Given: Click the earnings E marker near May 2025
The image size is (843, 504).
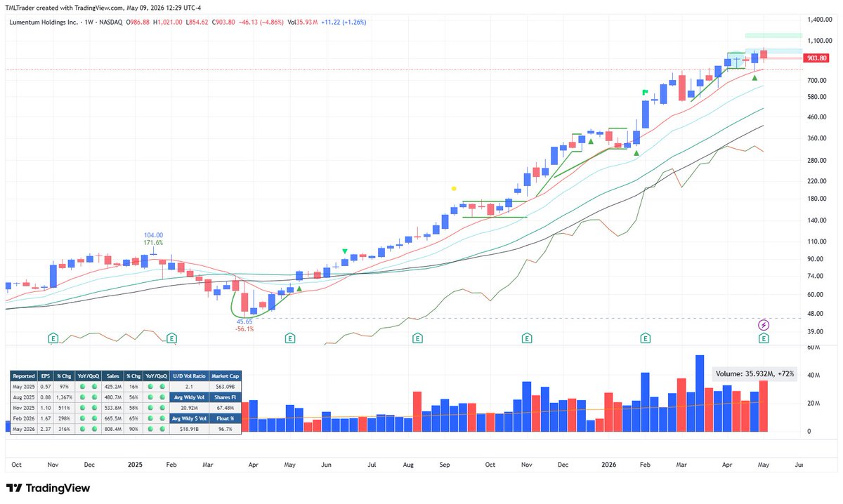Looking at the screenshot, I should point(290,338).
